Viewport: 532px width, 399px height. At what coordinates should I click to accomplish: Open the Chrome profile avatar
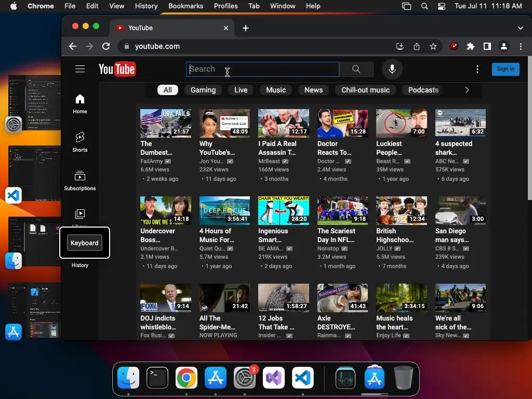[x=504, y=46]
